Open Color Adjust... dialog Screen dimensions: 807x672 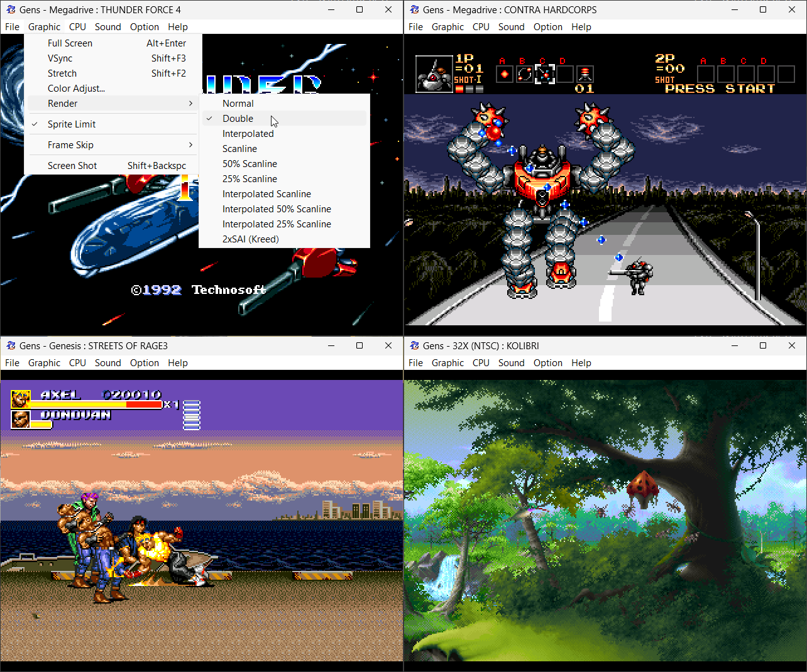113,89
